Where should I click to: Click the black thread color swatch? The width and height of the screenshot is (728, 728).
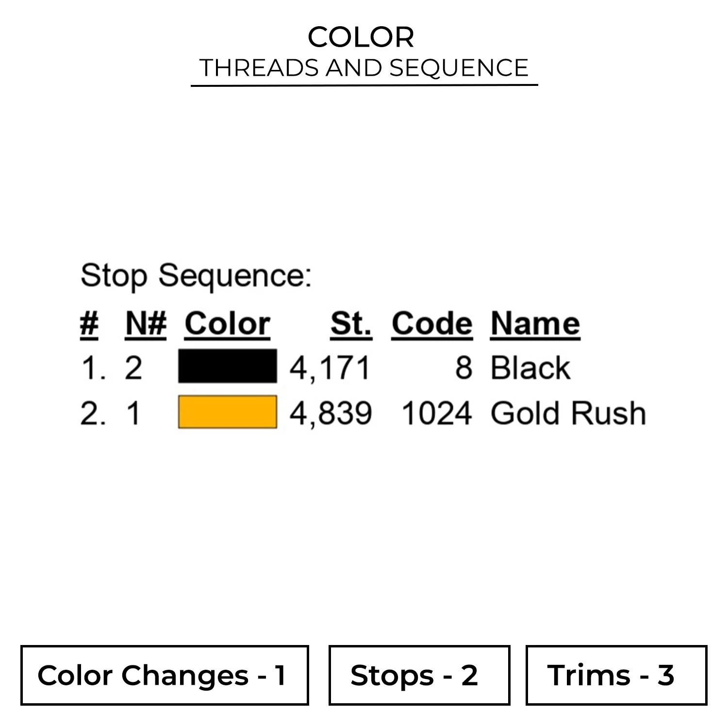(x=227, y=366)
